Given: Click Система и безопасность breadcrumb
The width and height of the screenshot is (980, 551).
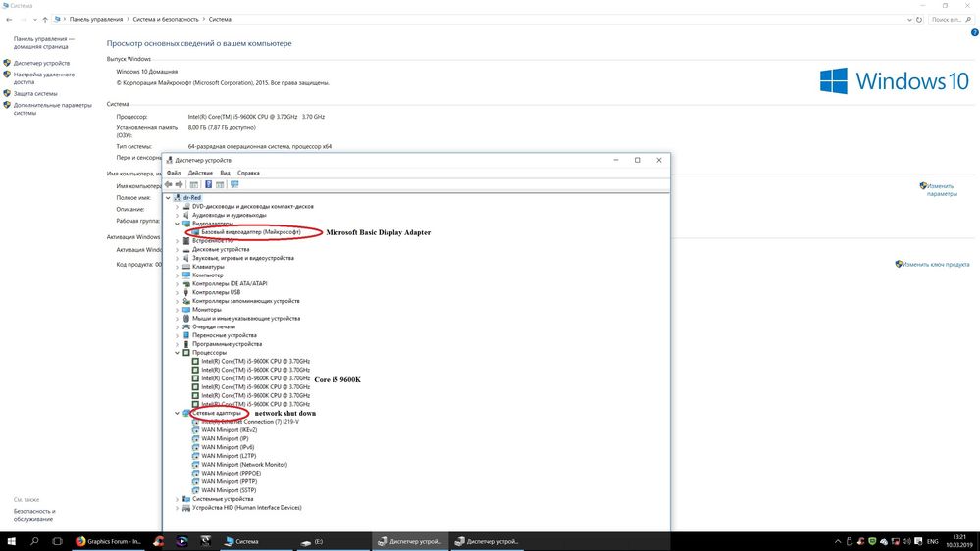Looking at the screenshot, I should (166, 20).
